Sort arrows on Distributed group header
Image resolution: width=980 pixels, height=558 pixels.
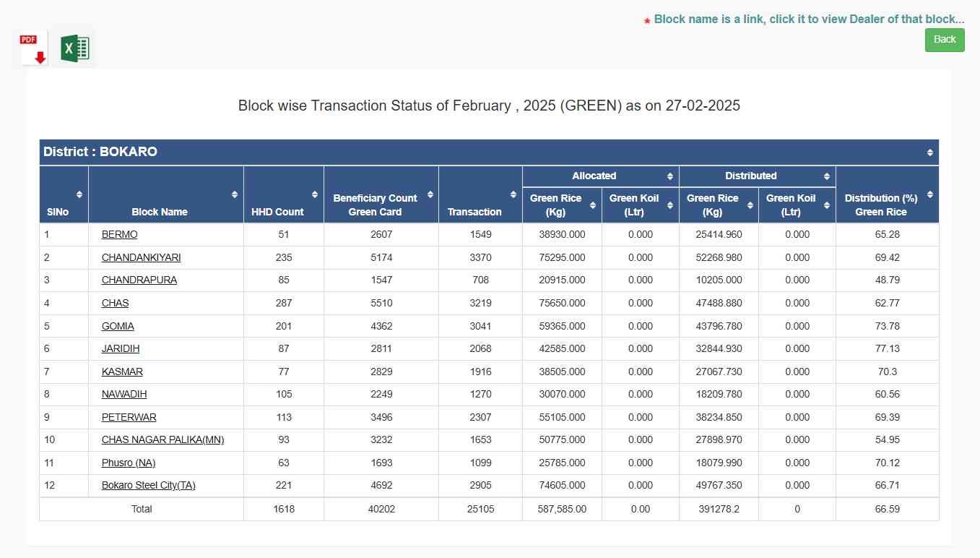click(x=827, y=176)
